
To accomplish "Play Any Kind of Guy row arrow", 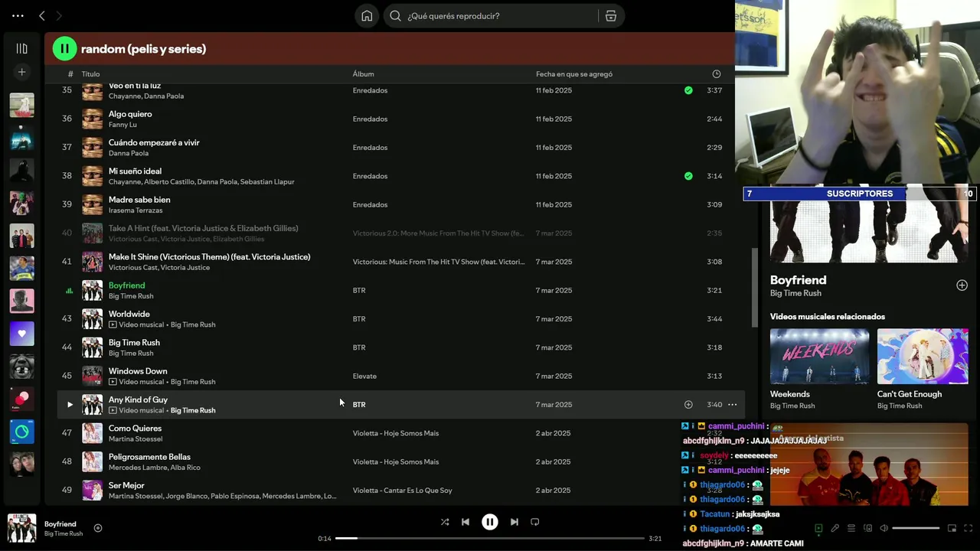I will 70,405.
